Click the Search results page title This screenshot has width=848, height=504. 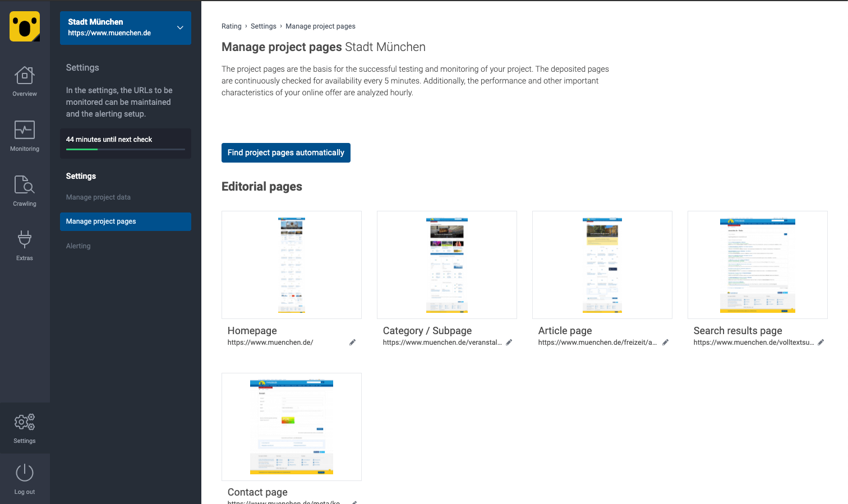738,331
